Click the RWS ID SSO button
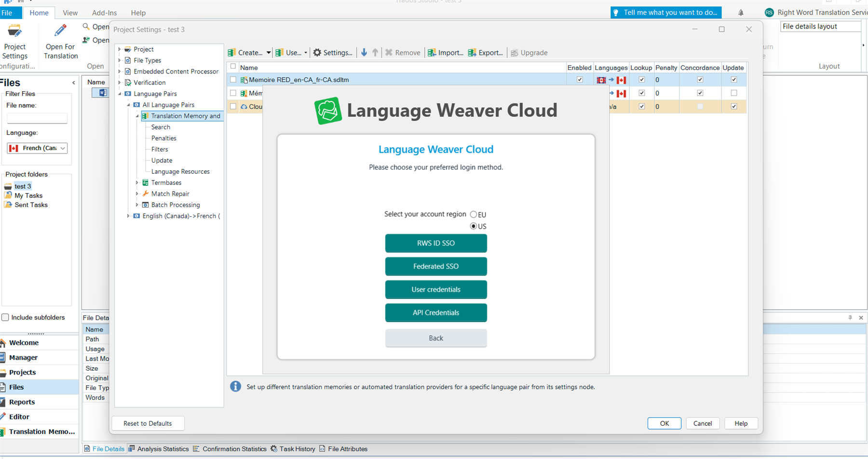This screenshot has height=459, width=868. [435, 243]
